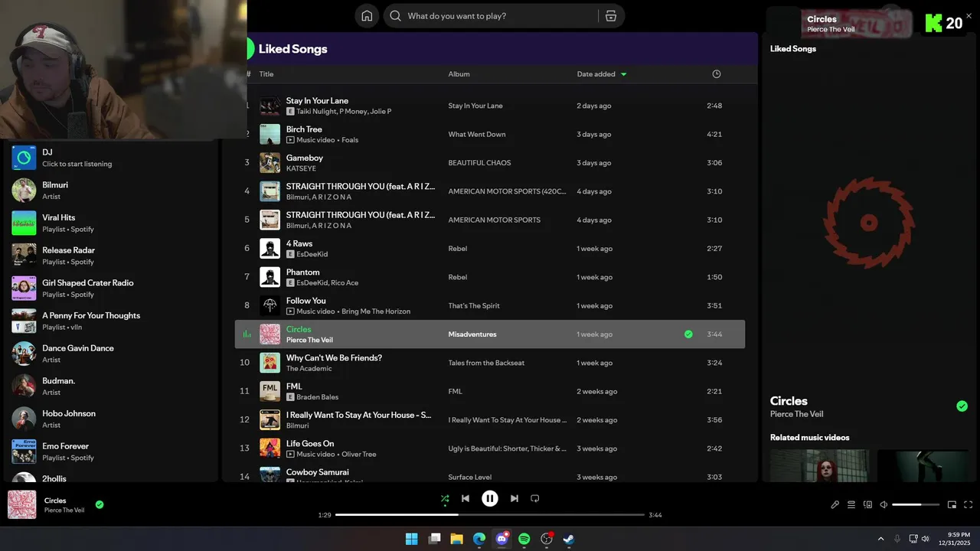The width and height of the screenshot is (980, 551).
Task: Open the miniplayer icon
Action: click(952, 504)
